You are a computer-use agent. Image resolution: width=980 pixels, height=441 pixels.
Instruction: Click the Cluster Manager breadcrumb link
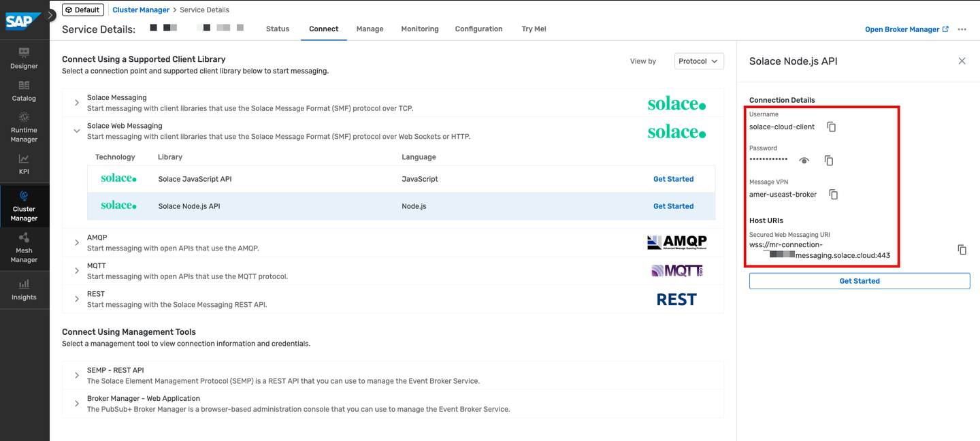click(140, 10)
